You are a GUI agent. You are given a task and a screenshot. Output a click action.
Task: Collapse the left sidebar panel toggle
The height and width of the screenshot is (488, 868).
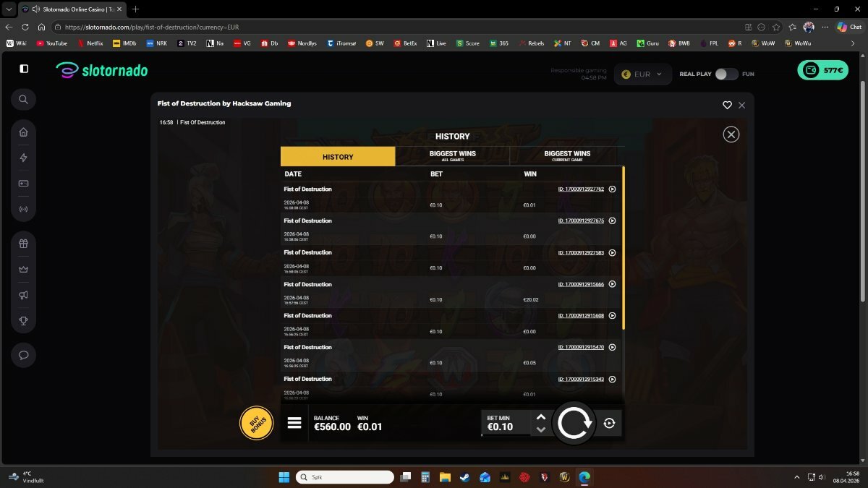[x=24, y=69]
